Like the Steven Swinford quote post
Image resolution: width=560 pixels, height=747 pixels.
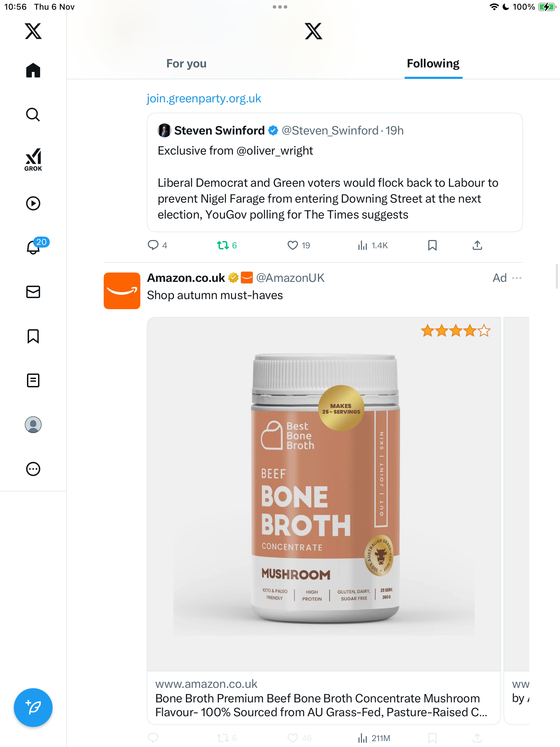[x=293, y=245]
